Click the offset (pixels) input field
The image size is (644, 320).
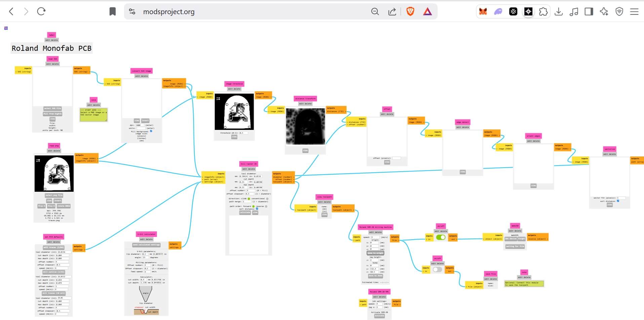pos(397,158)
